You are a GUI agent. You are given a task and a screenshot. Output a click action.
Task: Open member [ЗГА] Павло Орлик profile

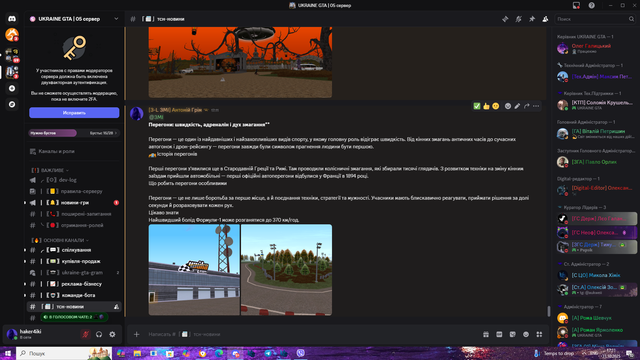click(596, 162)
